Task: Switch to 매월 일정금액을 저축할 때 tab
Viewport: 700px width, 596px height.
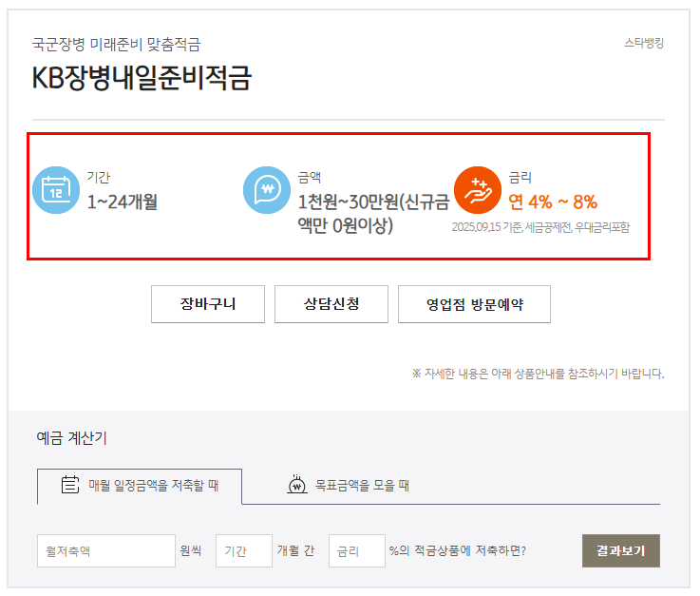Action: click(140, 486)
